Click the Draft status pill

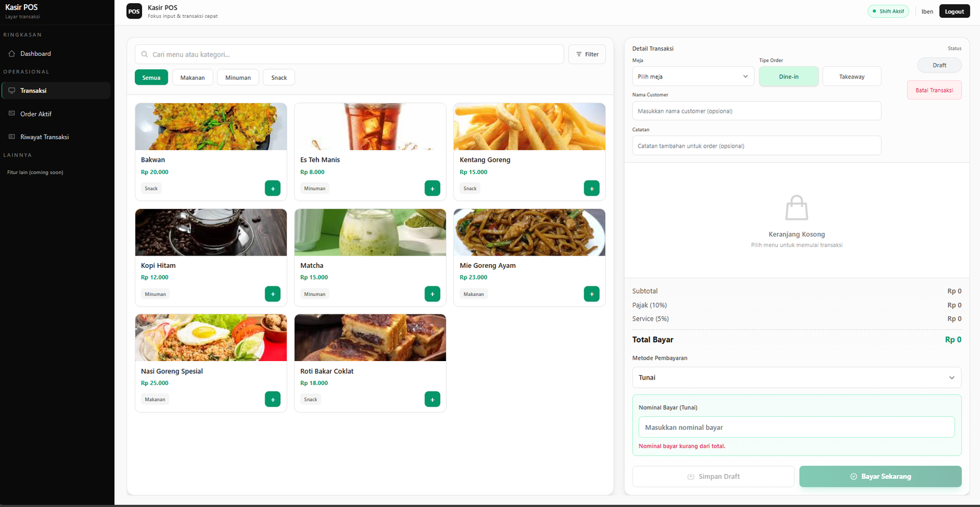pyautogui.click(x=940, y=65)
